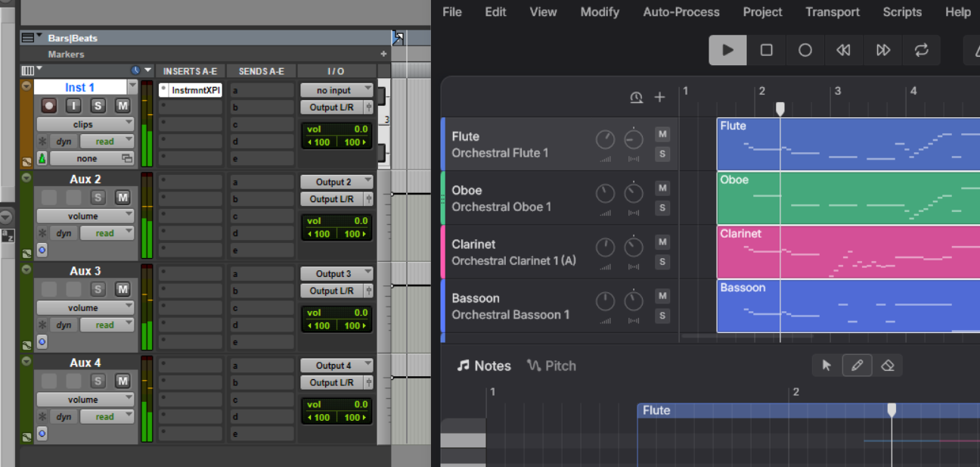Select the pointer tool in Notes editor
Image resolution: width=980 pixels, height=467 pixels.
coord(826,366)
